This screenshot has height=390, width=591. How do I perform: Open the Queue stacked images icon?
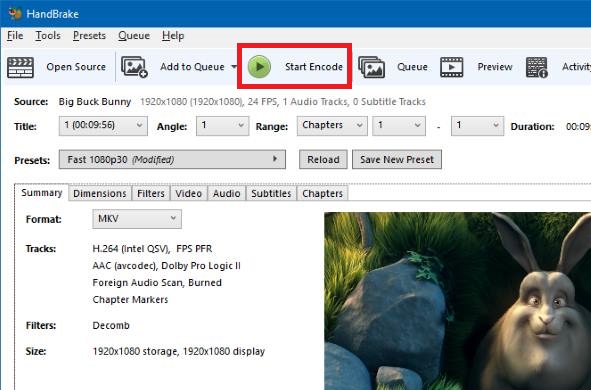371,67
